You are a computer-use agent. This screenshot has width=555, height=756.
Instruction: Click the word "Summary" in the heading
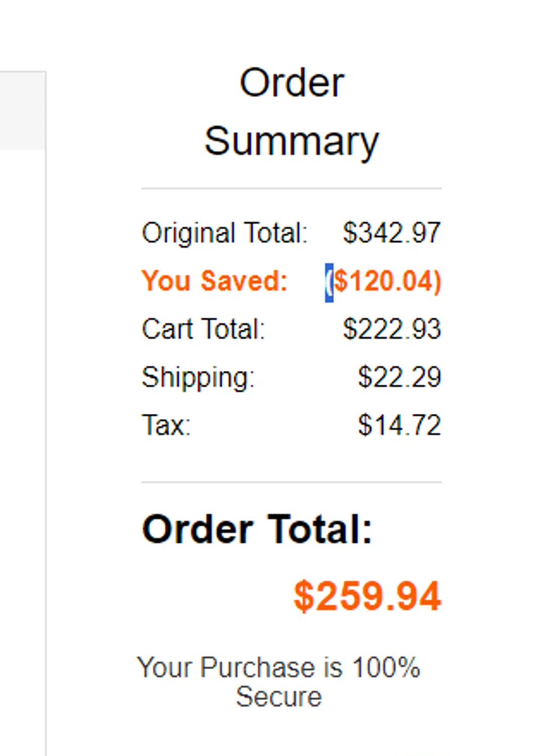(291, 142)
